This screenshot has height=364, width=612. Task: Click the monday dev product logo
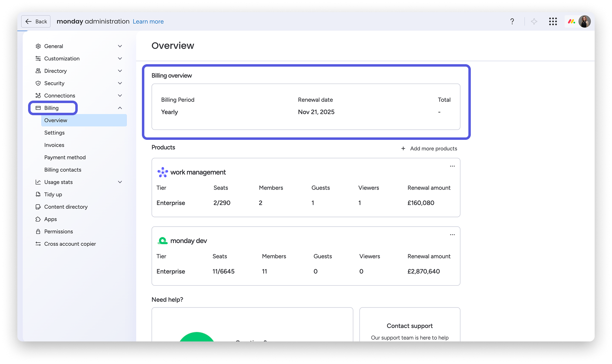[x=163, y=241]
